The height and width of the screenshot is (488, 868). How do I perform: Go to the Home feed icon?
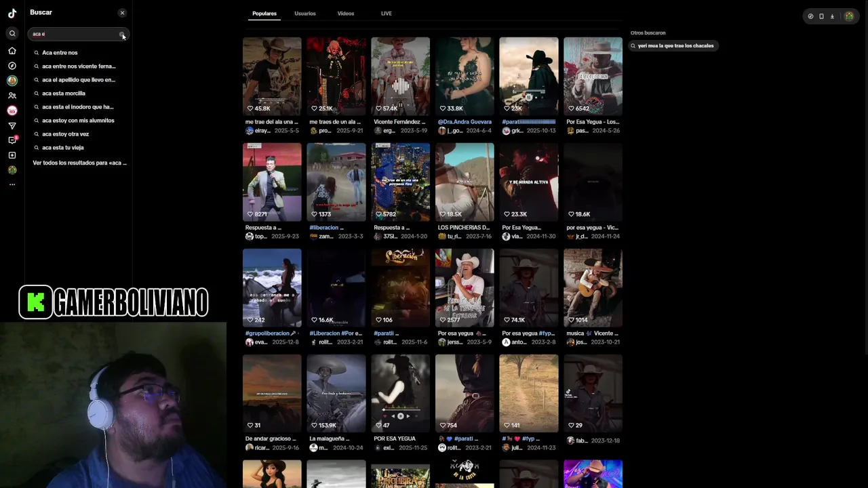tap(12, 51)
